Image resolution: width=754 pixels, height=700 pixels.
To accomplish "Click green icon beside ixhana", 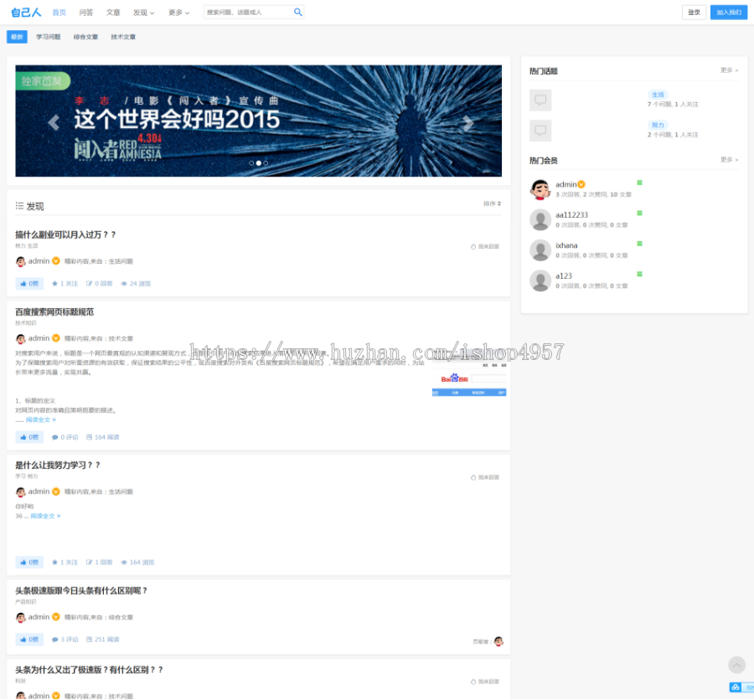I will (639, 244).
